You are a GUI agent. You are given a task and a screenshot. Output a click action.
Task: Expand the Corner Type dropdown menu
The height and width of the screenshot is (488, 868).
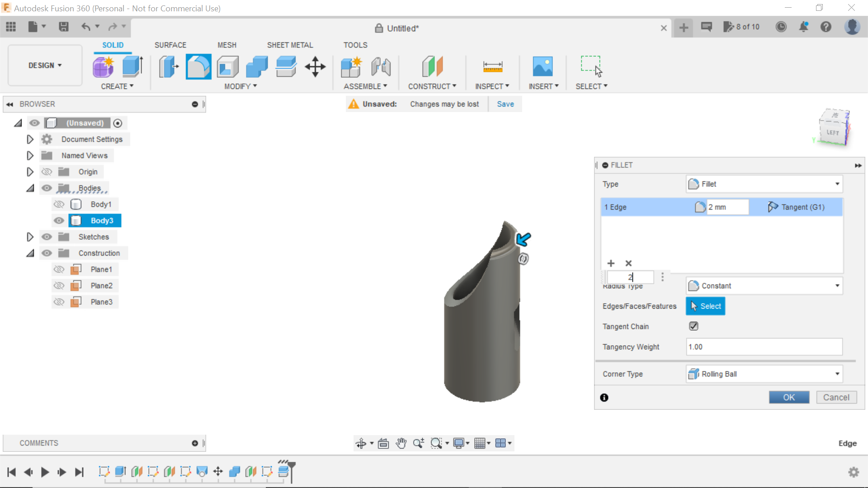point(837,374)
